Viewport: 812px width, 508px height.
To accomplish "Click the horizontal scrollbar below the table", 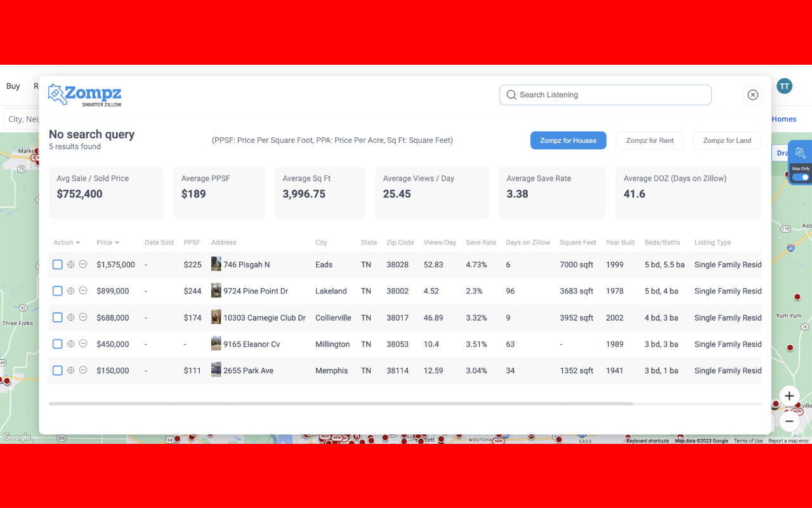I will coord(341,403).
